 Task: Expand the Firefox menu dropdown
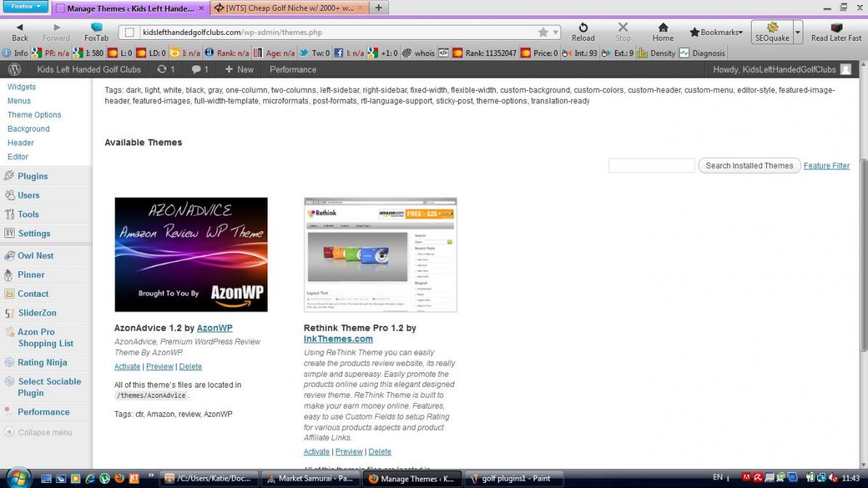[x=25, y=7]
